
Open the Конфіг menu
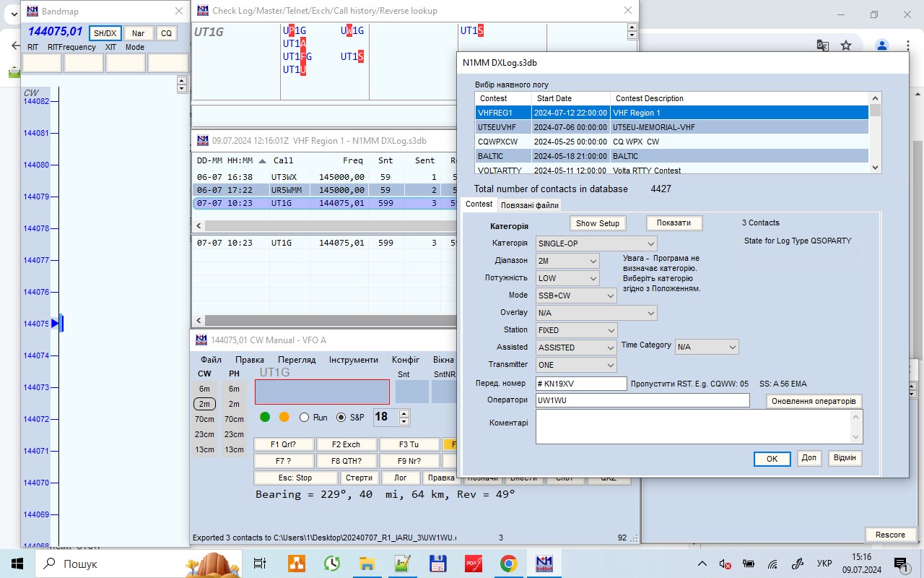406,360
